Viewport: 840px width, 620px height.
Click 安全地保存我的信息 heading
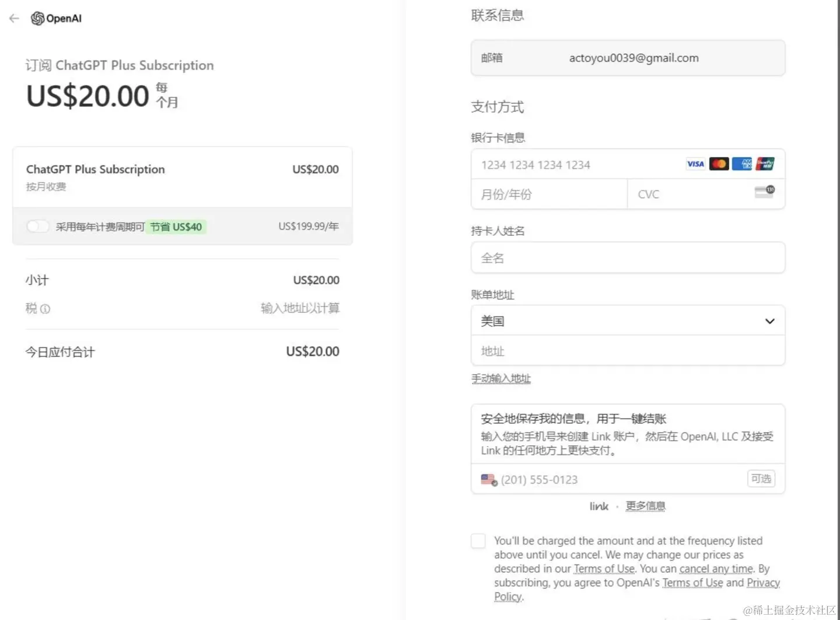coord(573,419)
